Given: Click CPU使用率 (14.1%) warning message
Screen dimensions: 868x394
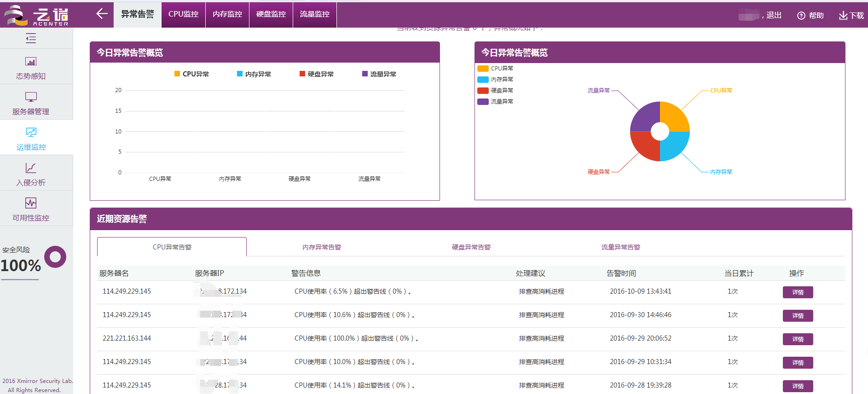Looking at the screenshot, I should click(x=354, y=385).
